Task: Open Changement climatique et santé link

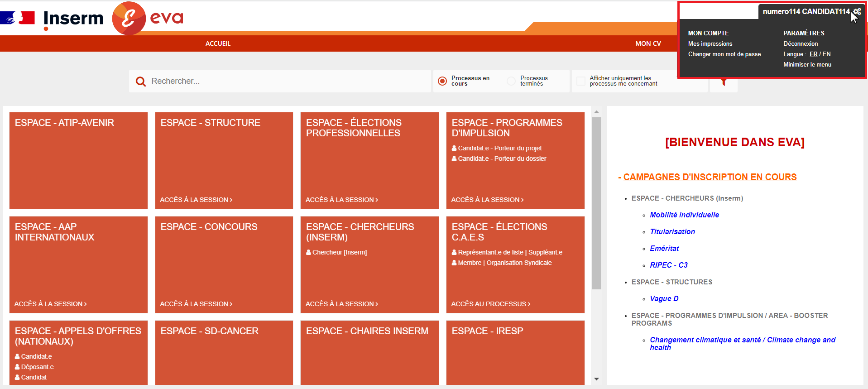Action: coord(743,343)
